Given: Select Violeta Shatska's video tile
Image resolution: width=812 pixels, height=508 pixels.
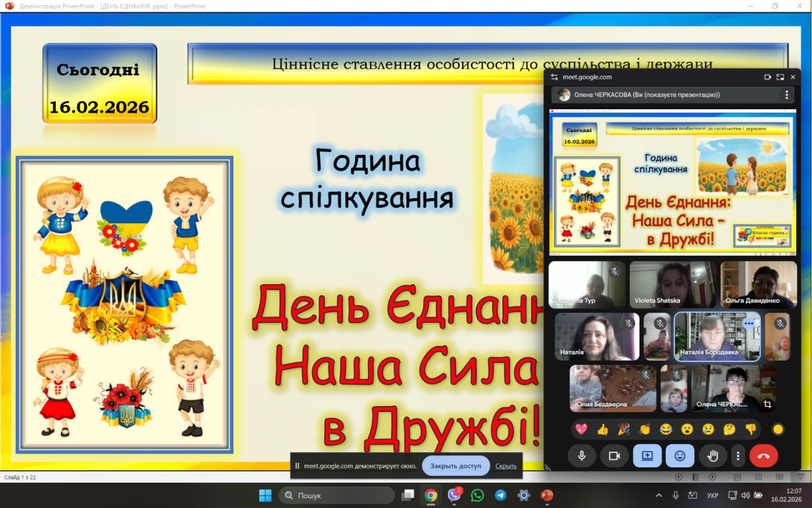Looking at the screenshot, I should [672, 284].
